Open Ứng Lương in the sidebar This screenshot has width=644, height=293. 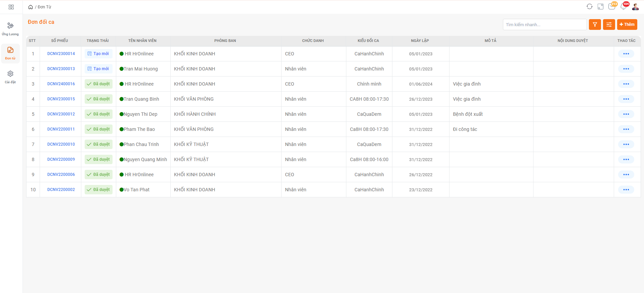tap(10, 29)
